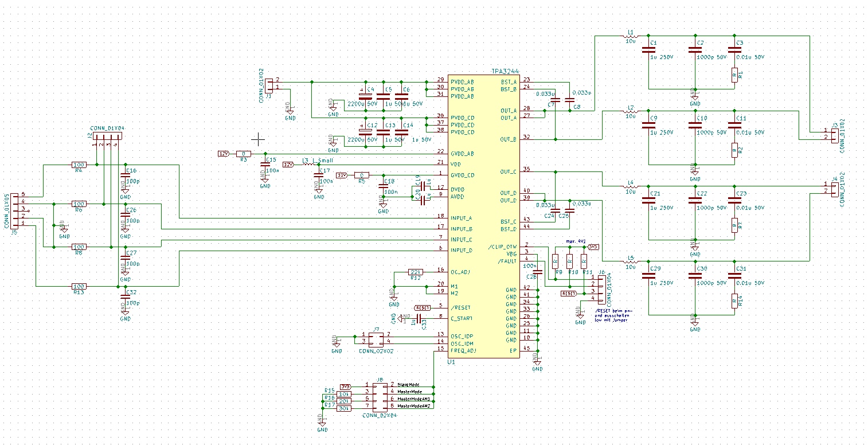This screenshot has width=868, height=445.
Task: Select the /FAULT pin label
Action: tap(506, 261)
